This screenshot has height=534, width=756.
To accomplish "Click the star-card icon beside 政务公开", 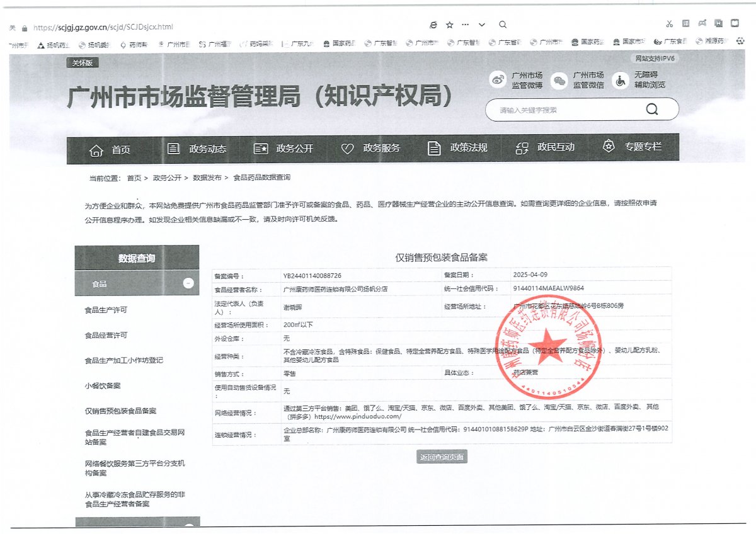I will pos(261,149).
